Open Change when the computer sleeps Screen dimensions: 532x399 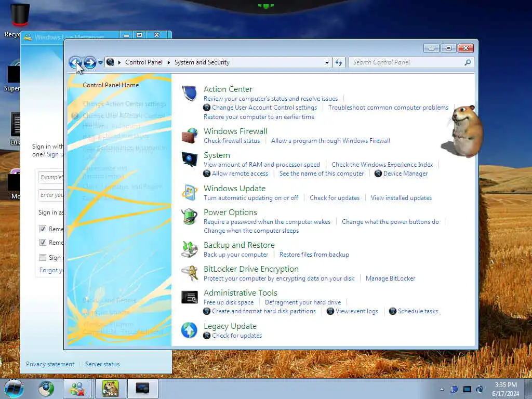tap(251, 231)
